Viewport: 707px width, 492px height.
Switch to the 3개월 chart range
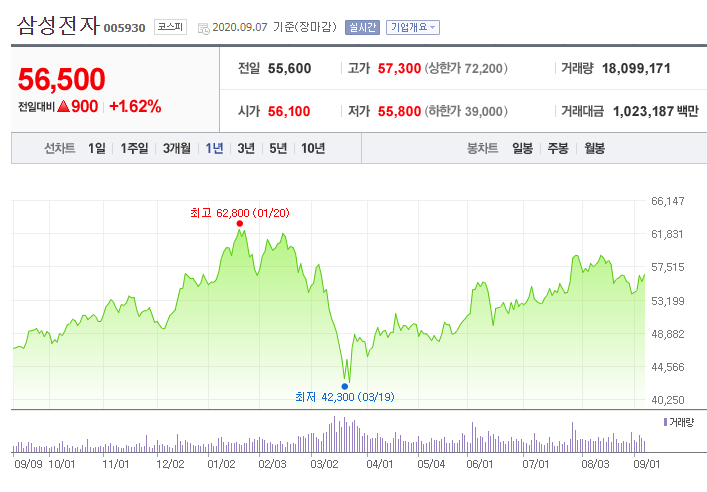coord(177,148)
